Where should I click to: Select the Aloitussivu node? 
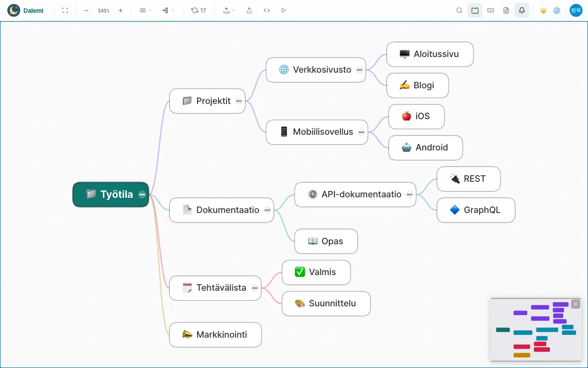(430, 54)
